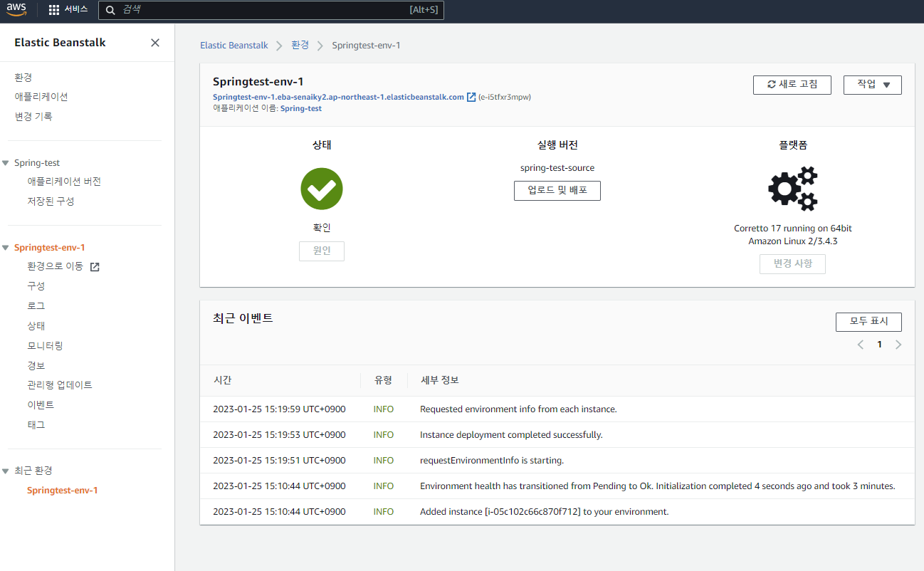Click the Springtest-env-1 breadcrumb text

coord(366,45)
